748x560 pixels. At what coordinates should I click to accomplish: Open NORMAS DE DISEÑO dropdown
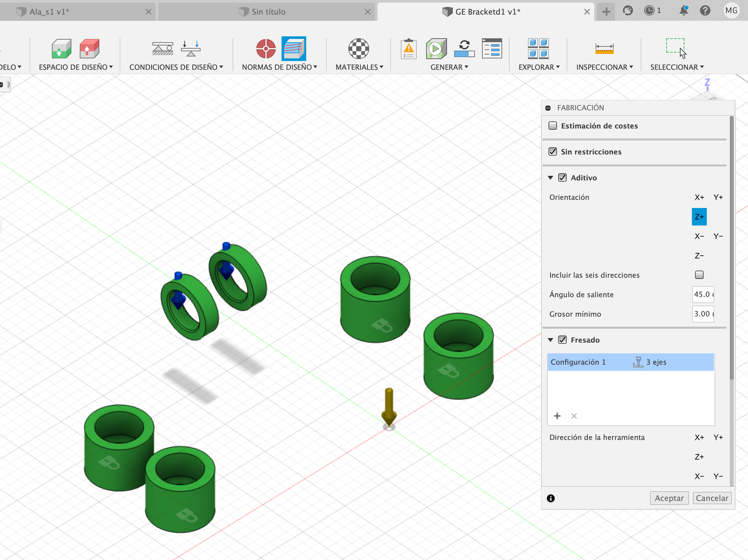click(280, 67)
